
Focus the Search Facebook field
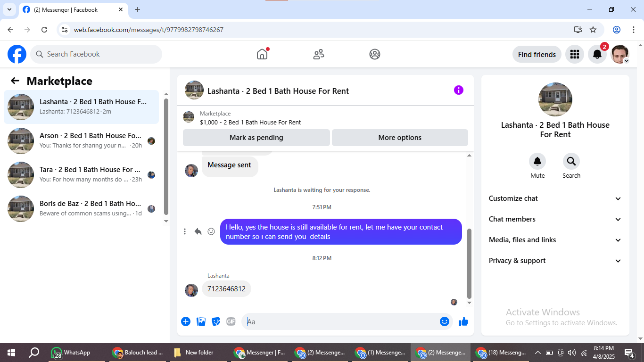96,54
